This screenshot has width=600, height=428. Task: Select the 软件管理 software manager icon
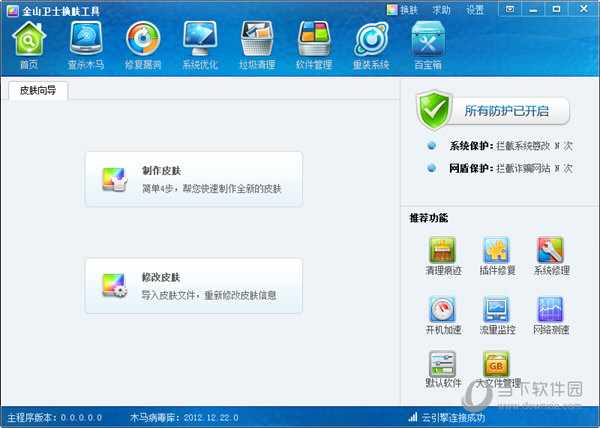pos(314,39)
